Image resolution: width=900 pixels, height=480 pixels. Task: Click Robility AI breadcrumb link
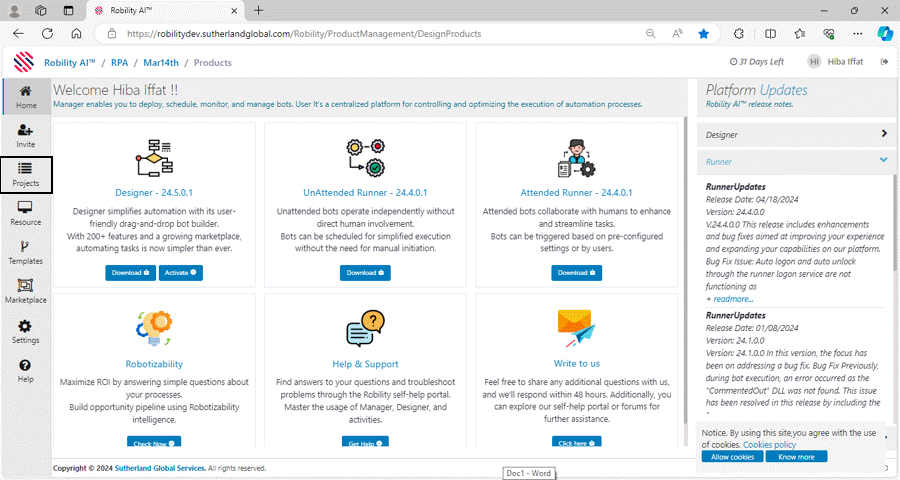[69, 63]
